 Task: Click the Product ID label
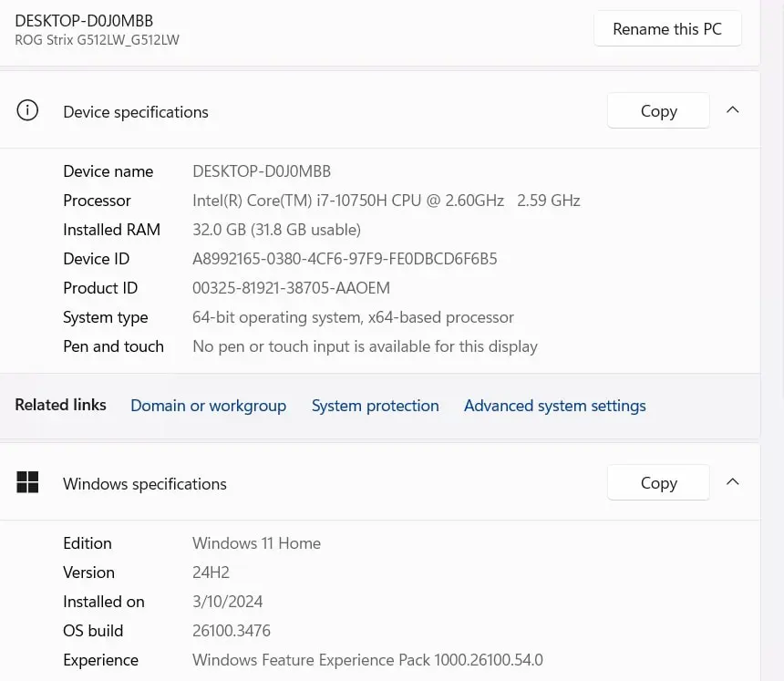tap(100, 288)
